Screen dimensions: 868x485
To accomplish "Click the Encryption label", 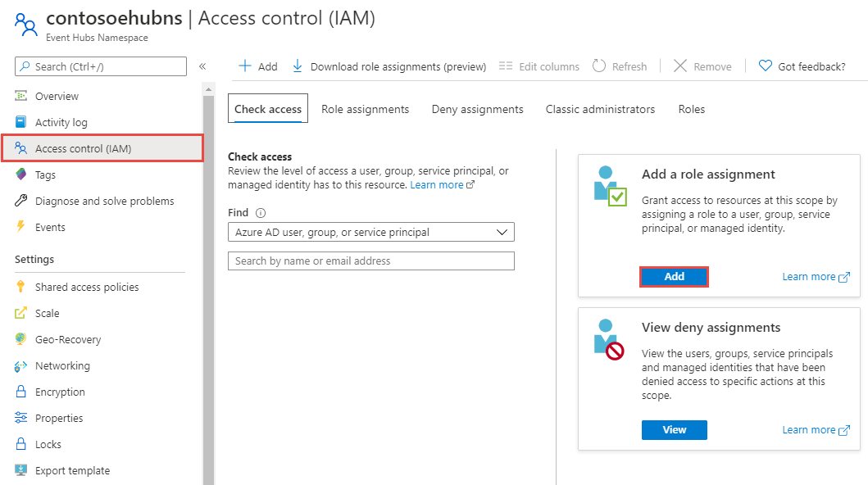I will tap(61, 392).
